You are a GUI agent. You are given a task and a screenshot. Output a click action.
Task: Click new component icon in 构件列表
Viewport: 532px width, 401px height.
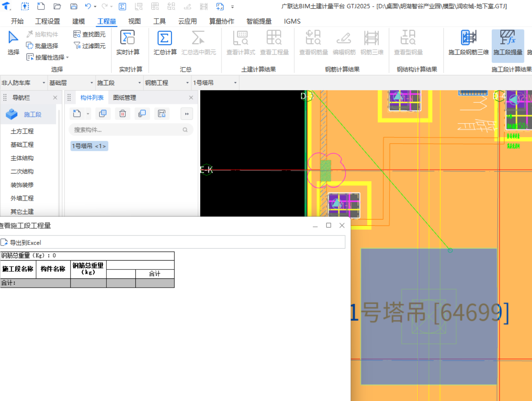77,114
